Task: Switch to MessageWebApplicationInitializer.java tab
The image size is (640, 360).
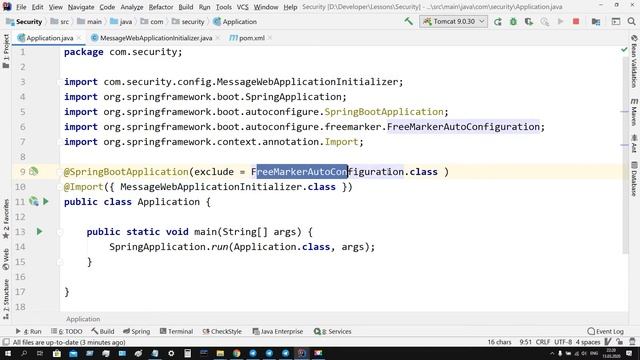Action: point(156,38)
